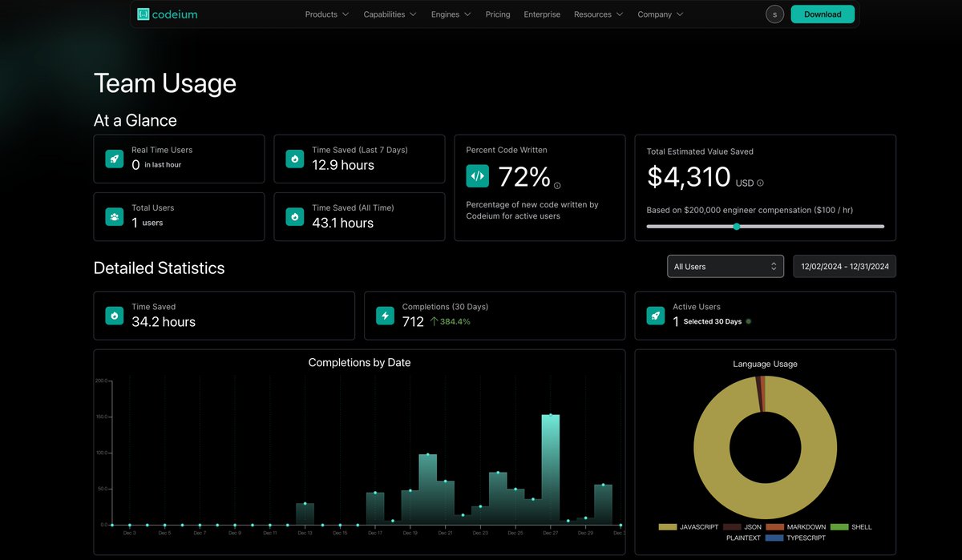The width and height of the screenshot is (962, 560).
Task: Toggle the MARKDOWN legend swatch
Action: (x=774, y=527)
